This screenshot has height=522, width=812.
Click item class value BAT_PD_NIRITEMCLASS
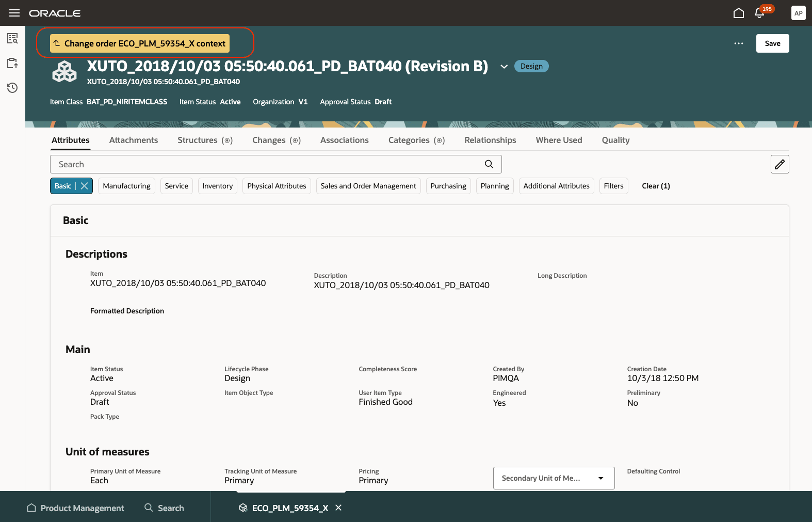(127, 102)
